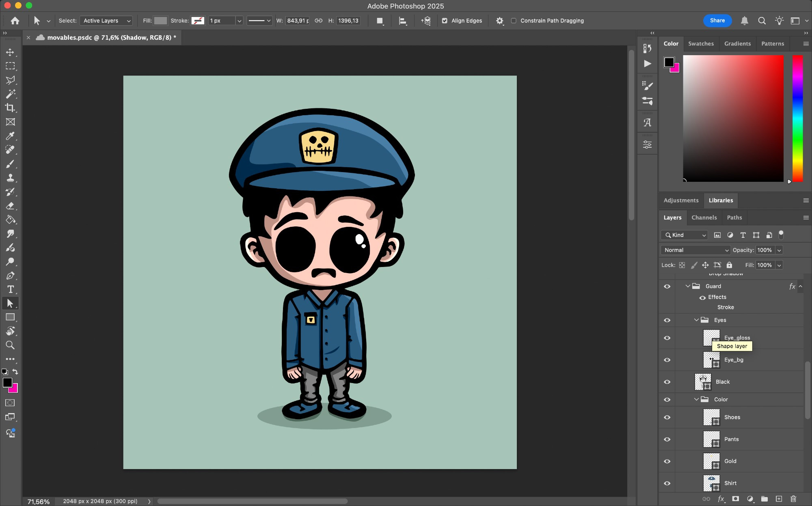The height and width of the screenshot is (506, 812).
Task: Select the Crop tool
Action: [10, 108]
